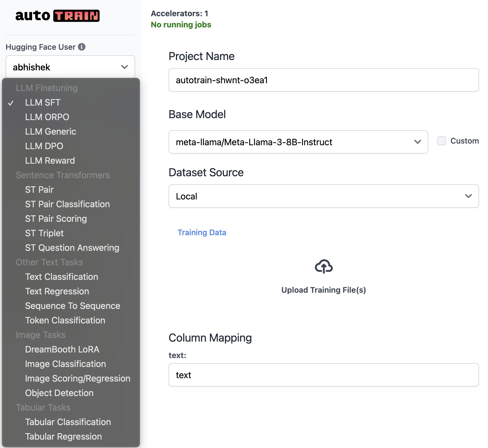Choose LLM ORPO from task list

[x=71, y=117]
